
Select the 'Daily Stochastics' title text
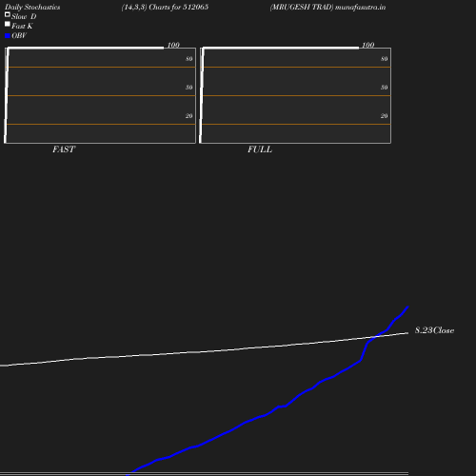[32, 8]
